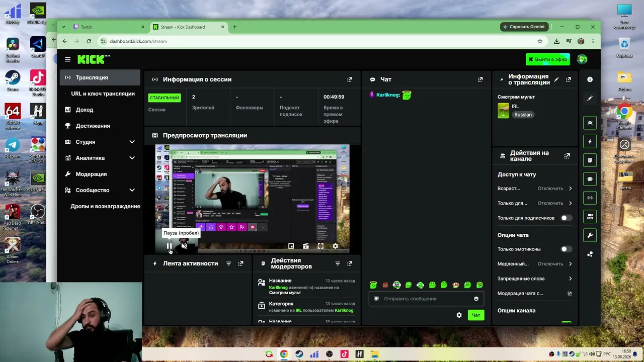Open Steam from the taskbar
This screenshot has width=644, height=362.
[299, 354]
